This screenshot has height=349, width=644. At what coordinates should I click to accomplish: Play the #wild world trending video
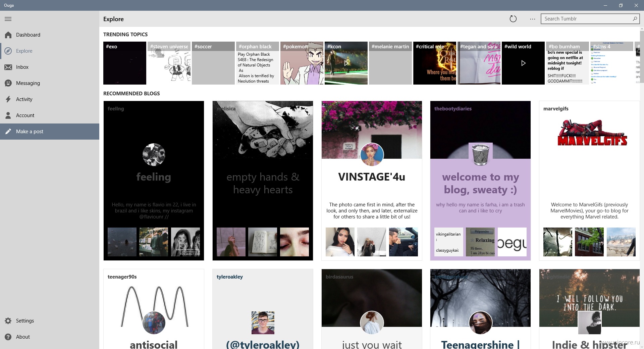point(523,63)
